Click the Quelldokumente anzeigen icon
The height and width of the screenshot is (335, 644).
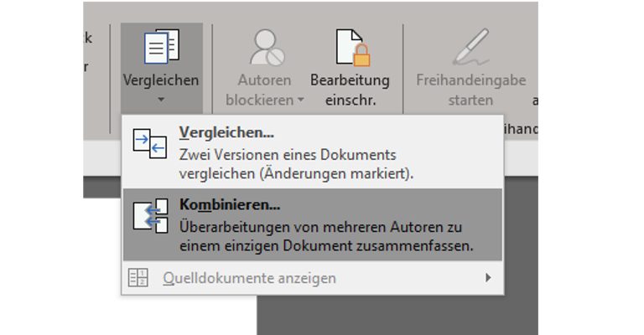point(138,277)
